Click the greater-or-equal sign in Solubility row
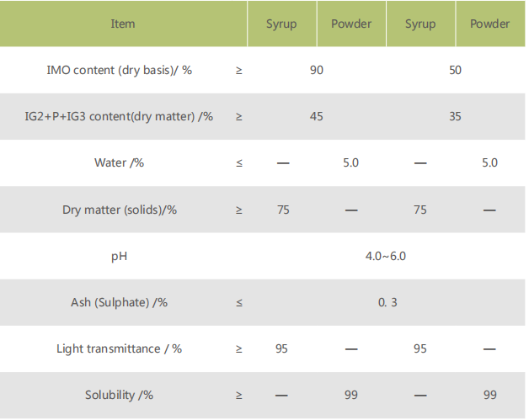Viewport: 529px width, 420px height. [239, 395]
